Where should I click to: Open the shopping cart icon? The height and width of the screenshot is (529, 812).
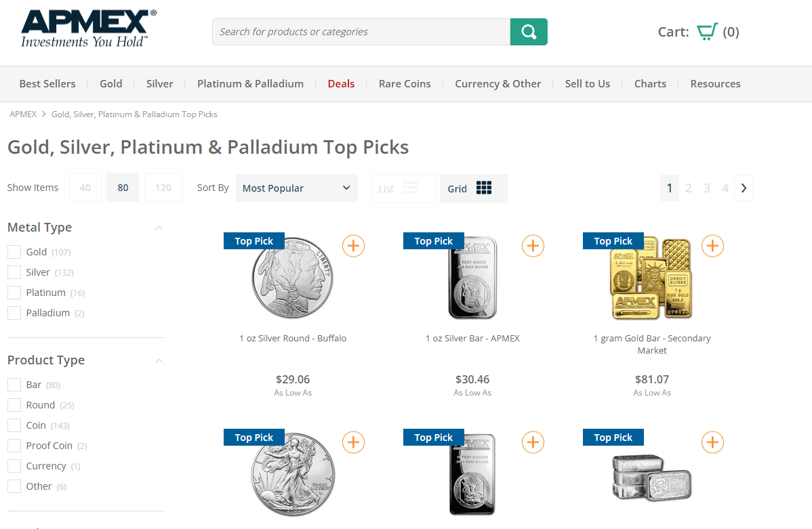[707, 32]
